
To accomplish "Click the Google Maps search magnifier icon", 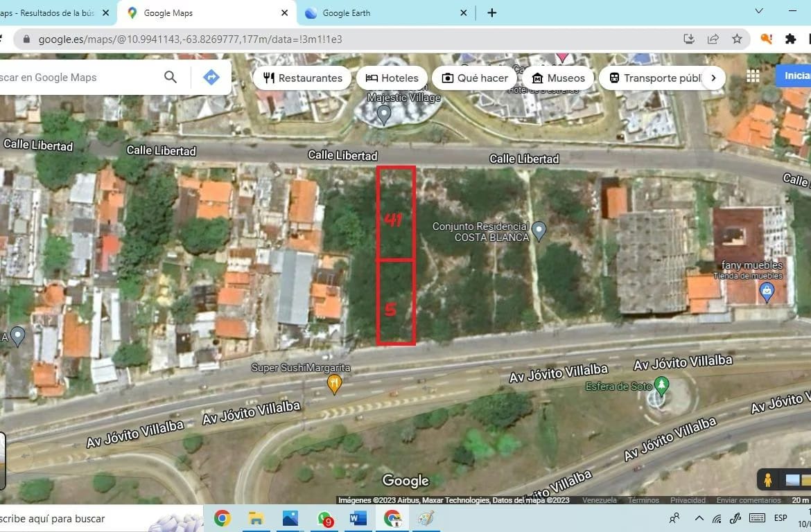I will pos(171,77).
